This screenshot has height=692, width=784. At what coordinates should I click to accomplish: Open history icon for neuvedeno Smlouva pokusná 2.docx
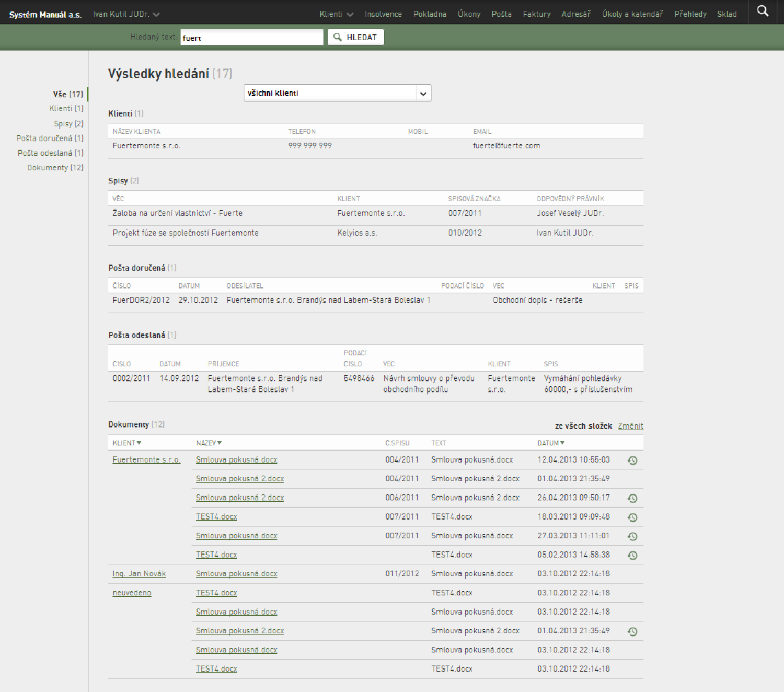click(x=632, y=631)
